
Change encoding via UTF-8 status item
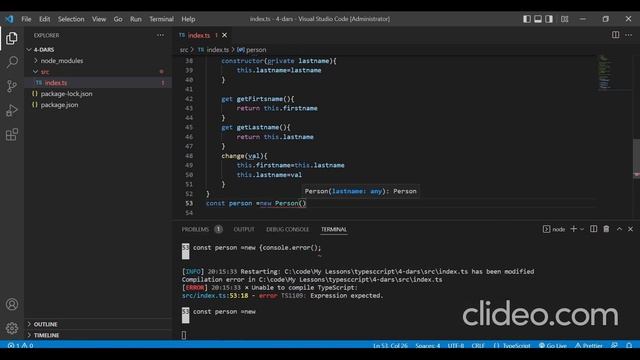(x=456, y=345)
